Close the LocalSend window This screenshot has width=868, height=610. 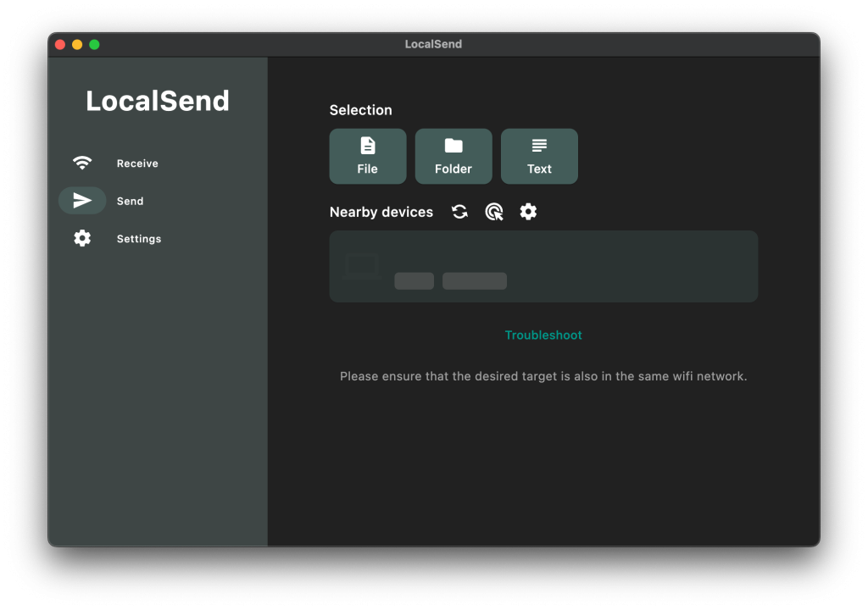[x=60, y=44]
